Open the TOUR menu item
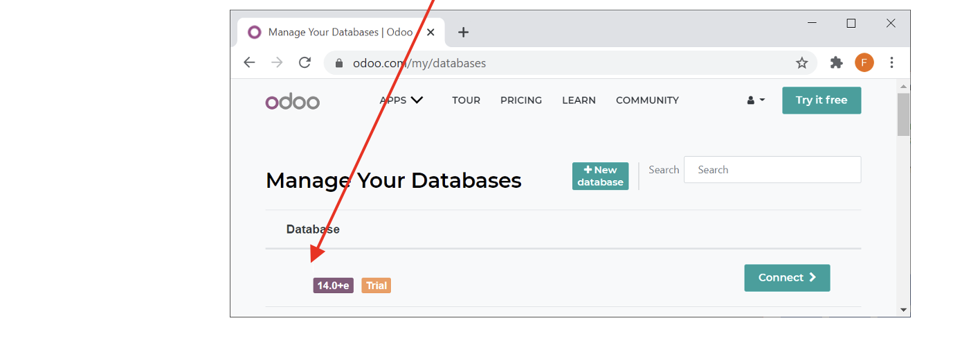 [466, 100]
